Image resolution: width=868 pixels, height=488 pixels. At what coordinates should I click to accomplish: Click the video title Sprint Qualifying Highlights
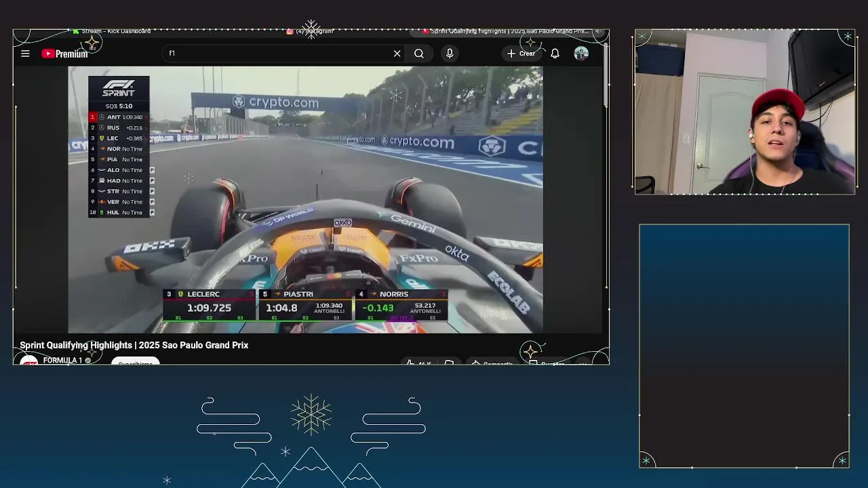tap(134, 345)
